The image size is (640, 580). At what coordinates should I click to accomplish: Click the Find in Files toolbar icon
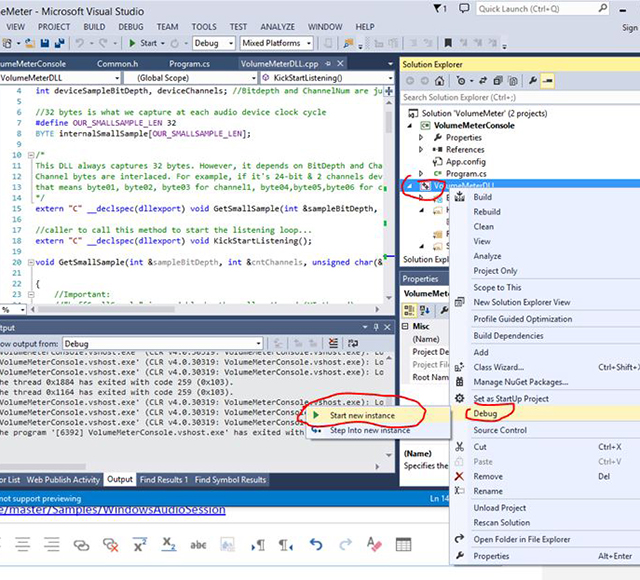coord(348,43)
